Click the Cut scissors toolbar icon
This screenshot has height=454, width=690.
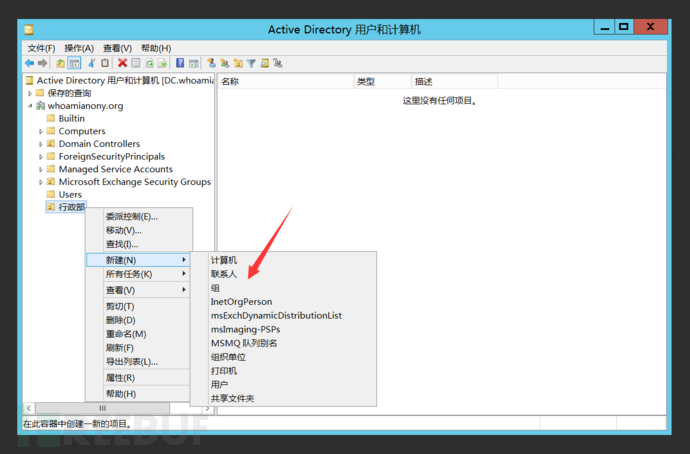(x=92, y=63)
